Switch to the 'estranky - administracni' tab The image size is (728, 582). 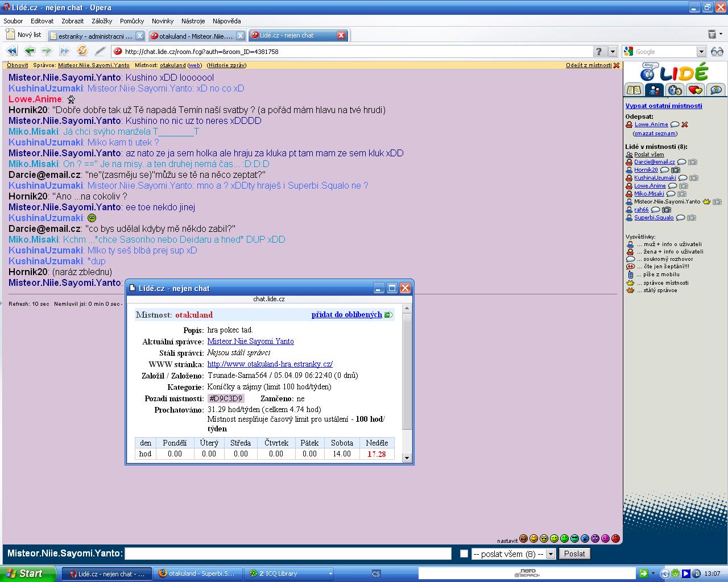click(94, 36)
